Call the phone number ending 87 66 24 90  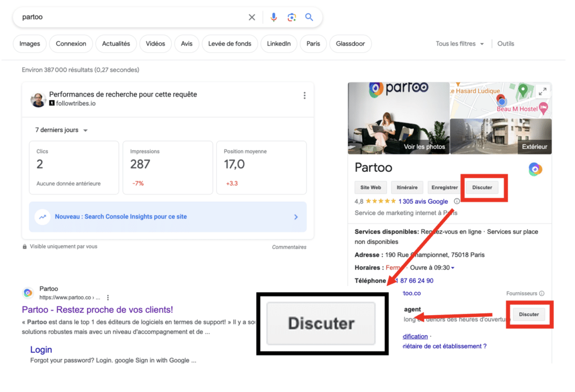pos(414,281)
